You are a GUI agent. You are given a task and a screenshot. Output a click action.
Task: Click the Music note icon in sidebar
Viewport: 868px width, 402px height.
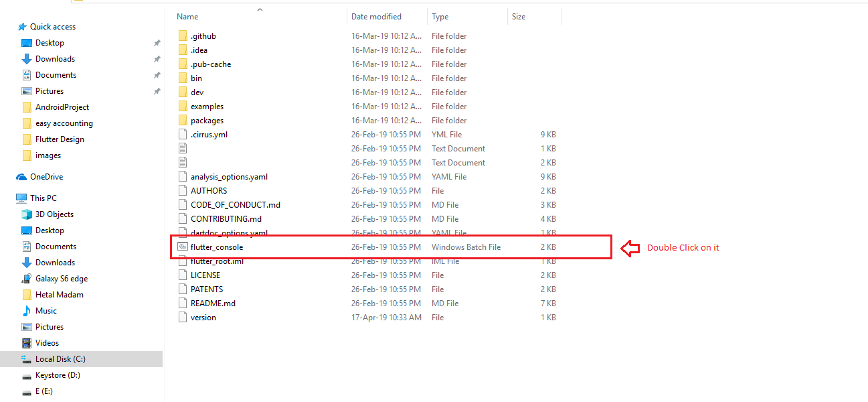coord(27,311)
